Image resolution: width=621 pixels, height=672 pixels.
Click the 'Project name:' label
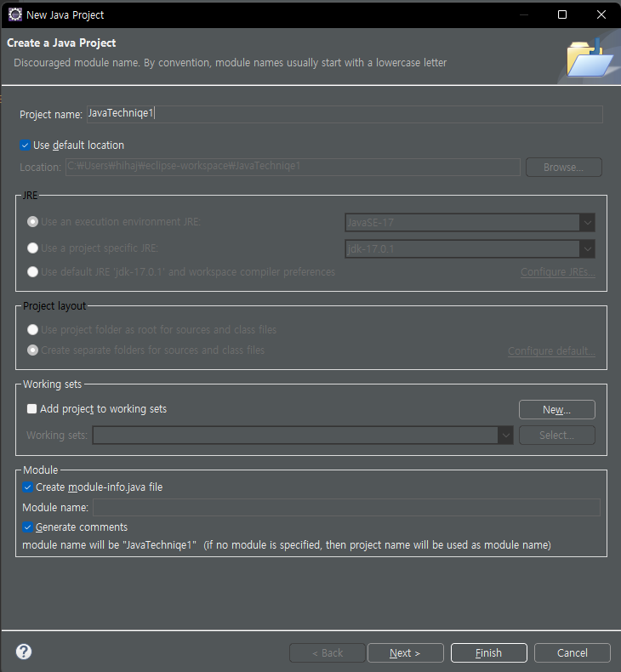51,115
